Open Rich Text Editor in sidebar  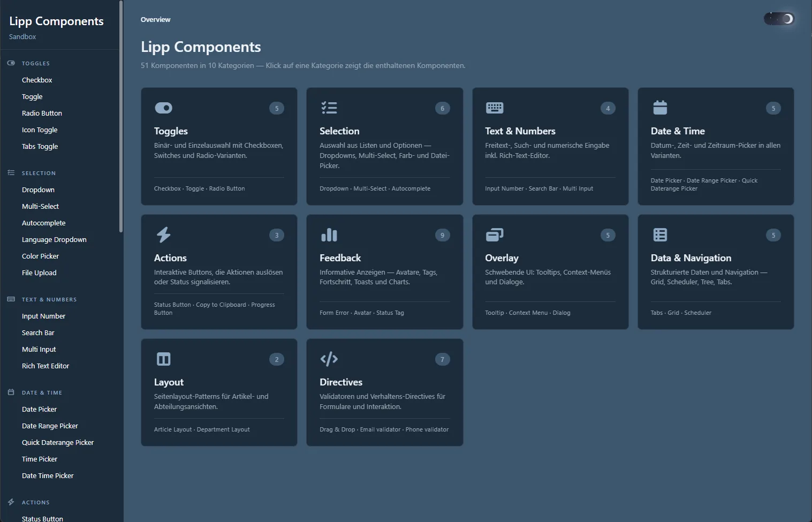click(x=45, y=366)
